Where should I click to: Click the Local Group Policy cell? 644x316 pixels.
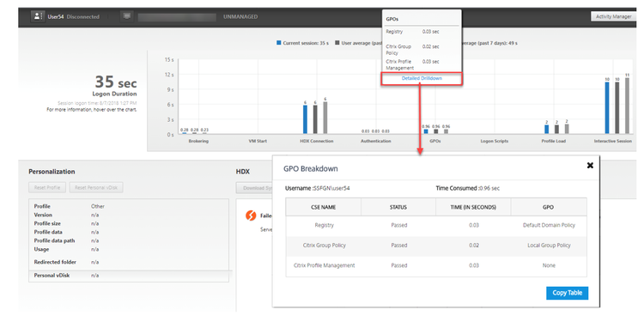(549, 246)
